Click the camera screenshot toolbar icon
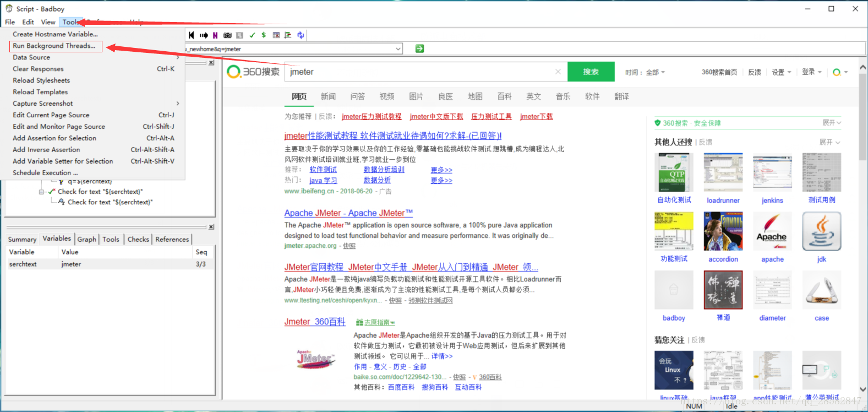Screen dimensions: 868x412 coord(227,35)
